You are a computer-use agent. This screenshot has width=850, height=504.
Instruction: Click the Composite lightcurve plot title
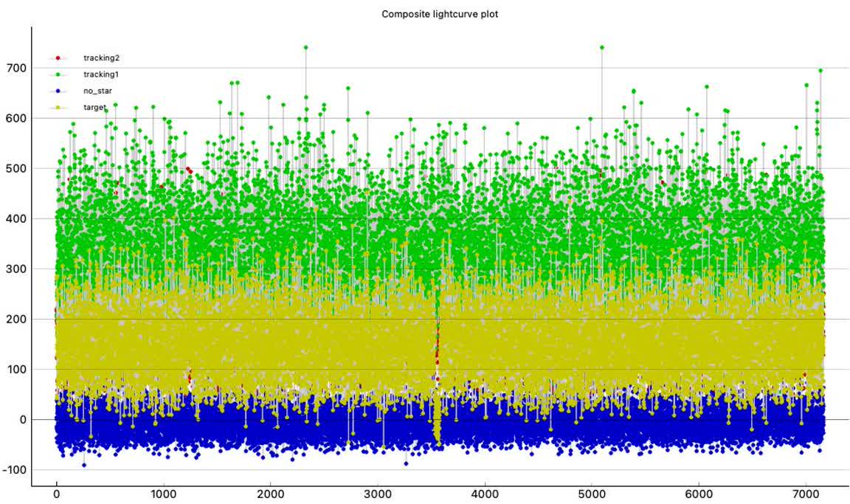[x=440, y=14]
